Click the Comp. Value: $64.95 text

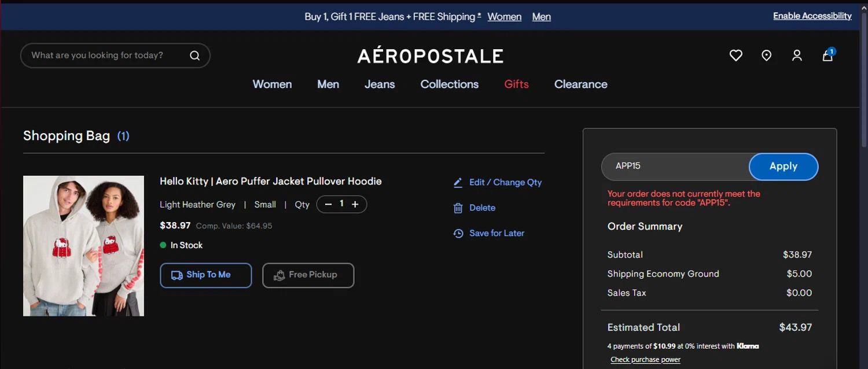coord(234,226)
